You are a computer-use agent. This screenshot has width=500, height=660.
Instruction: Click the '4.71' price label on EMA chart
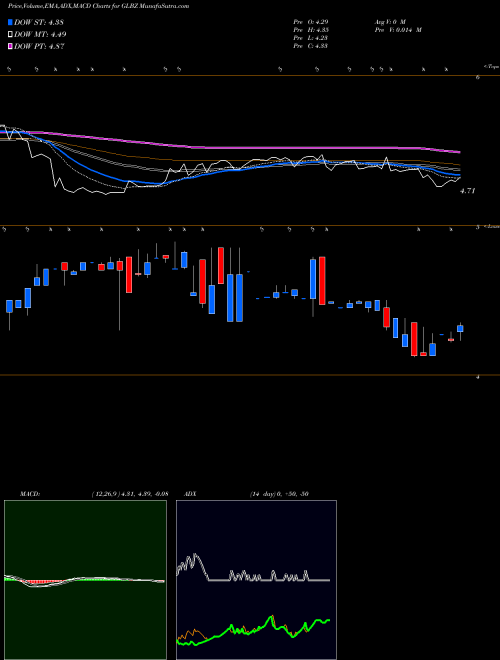point(467,191)
